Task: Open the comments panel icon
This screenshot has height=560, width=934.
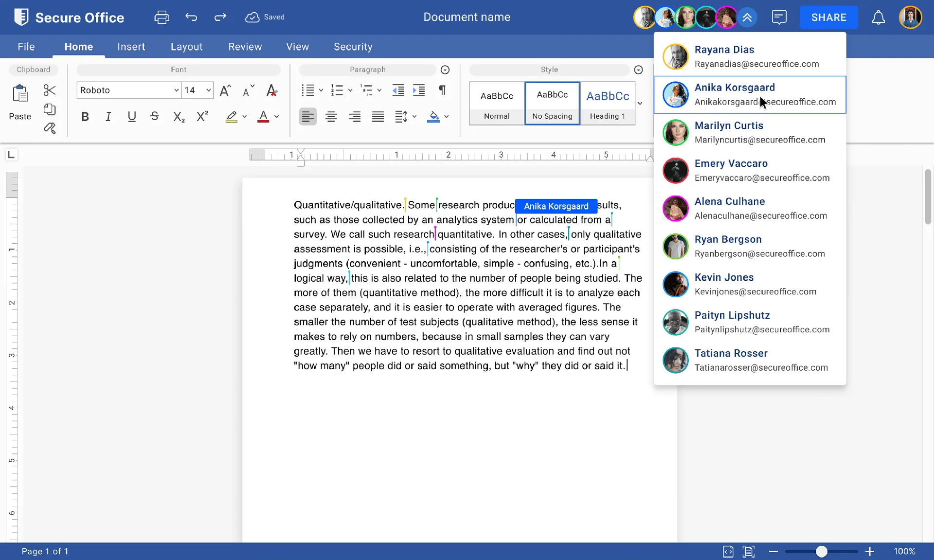Action: 779,18
